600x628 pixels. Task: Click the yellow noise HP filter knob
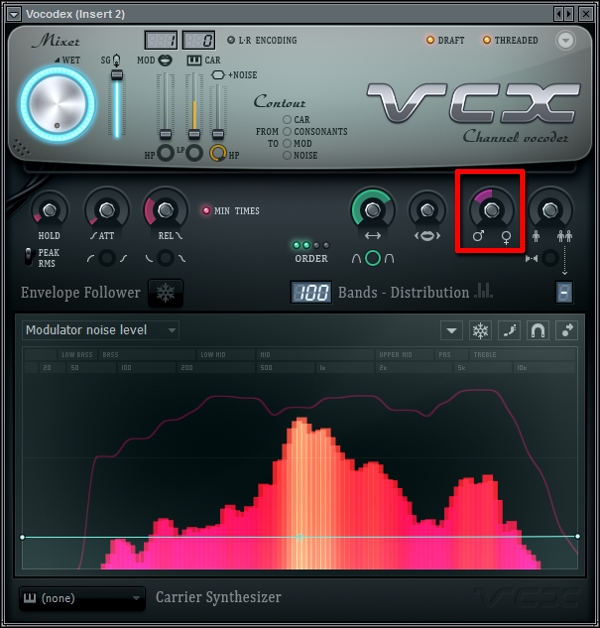pos(218,153)
